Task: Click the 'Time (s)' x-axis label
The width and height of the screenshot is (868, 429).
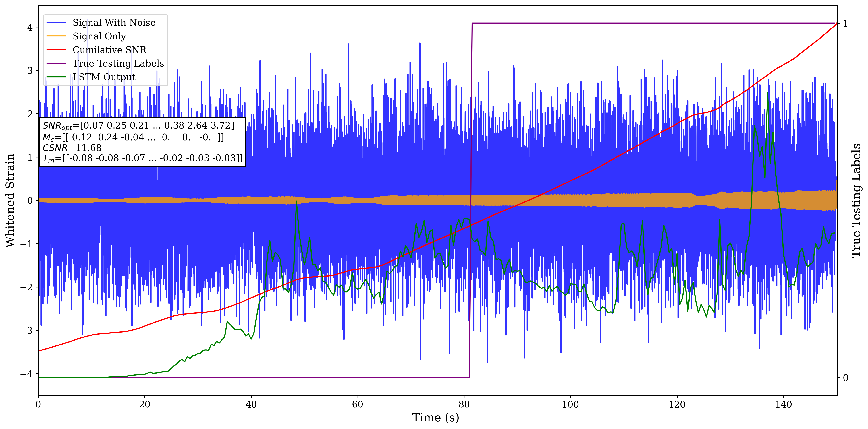Action: 435,418
